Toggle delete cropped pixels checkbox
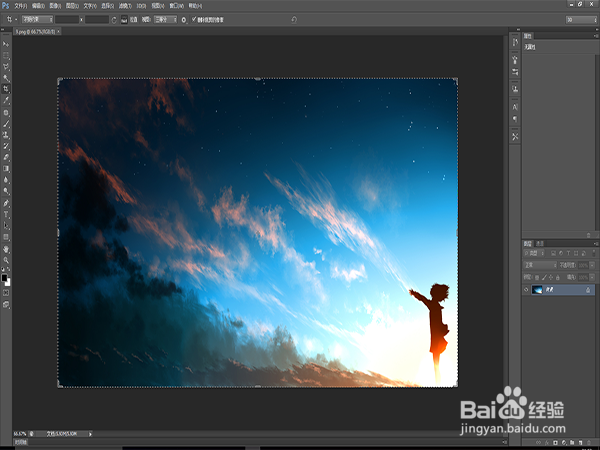600x450 pixels. pyautogui.click(x=194, y=19)
